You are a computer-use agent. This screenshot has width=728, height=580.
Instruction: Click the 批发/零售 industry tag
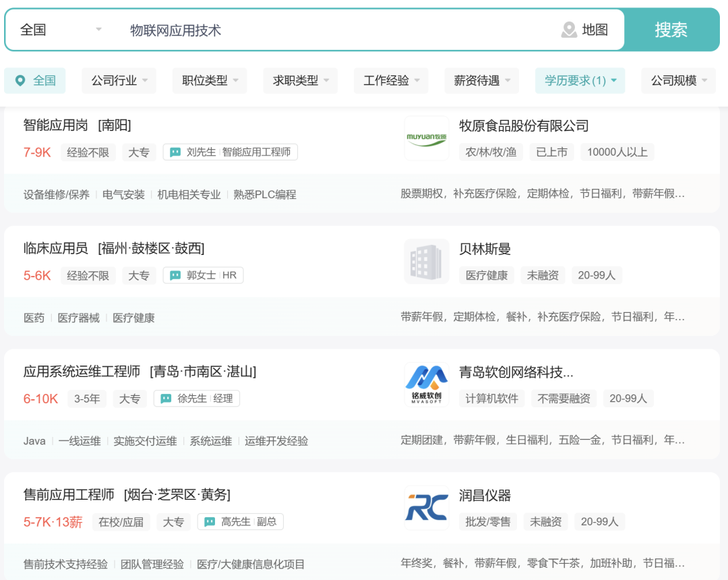click(x=488, y=521)
